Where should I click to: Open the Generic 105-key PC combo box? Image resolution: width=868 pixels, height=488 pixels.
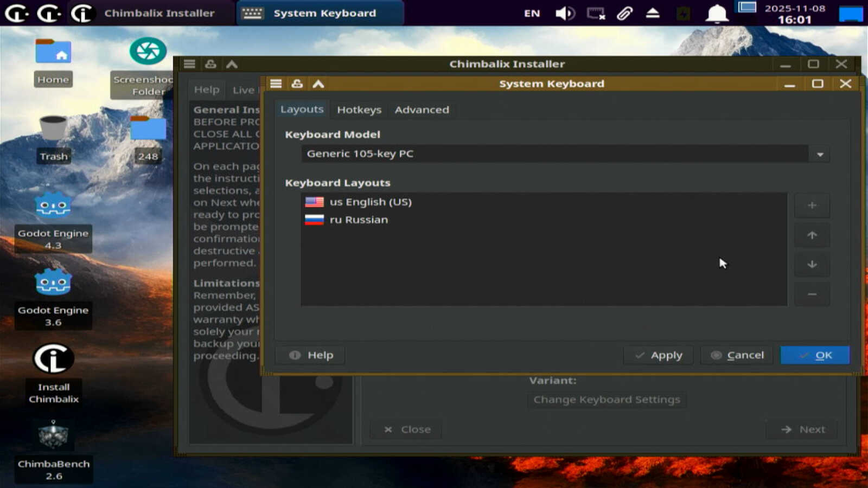[565, 154]
